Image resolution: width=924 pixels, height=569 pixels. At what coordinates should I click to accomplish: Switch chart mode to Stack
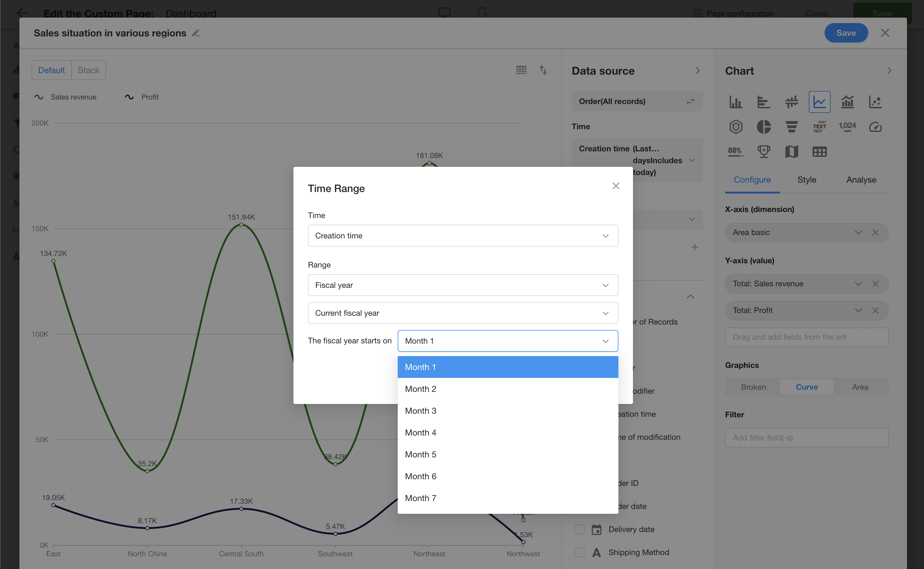tap(89, 70)
